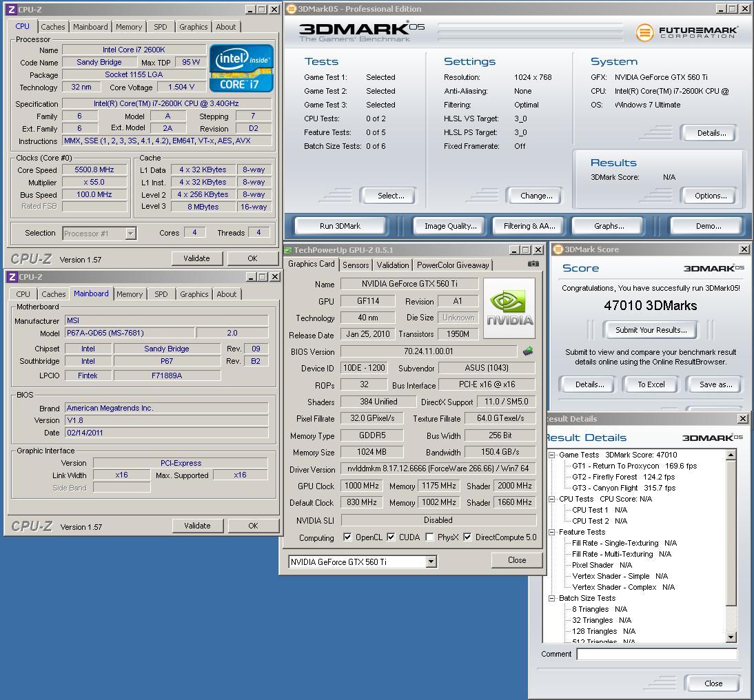Click the 3DMark05 title bar icon
The image size is (754, 700).
click(x=291, y=9)
